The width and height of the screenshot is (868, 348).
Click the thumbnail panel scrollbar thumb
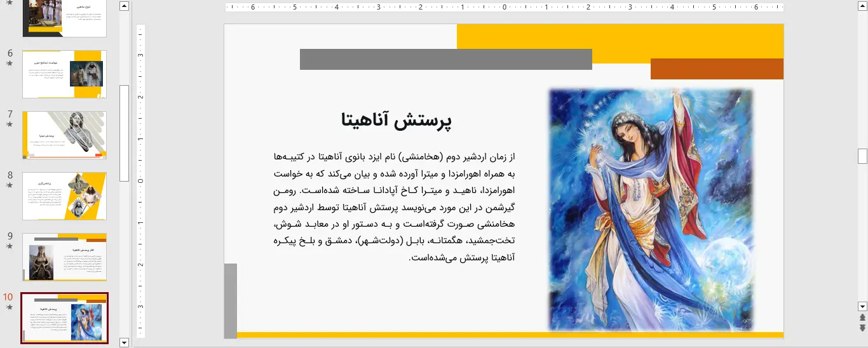[125, 133]
